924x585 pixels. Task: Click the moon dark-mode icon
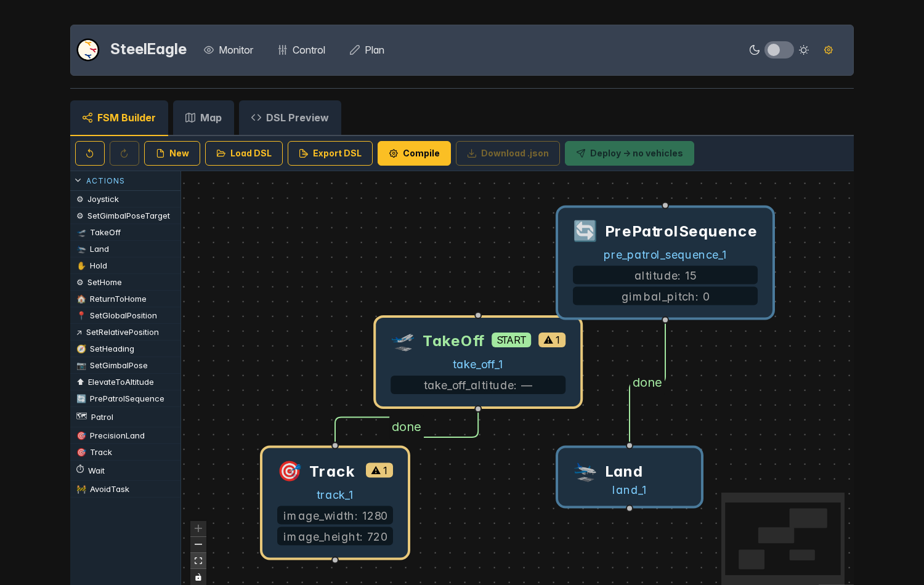pos(755,50)
